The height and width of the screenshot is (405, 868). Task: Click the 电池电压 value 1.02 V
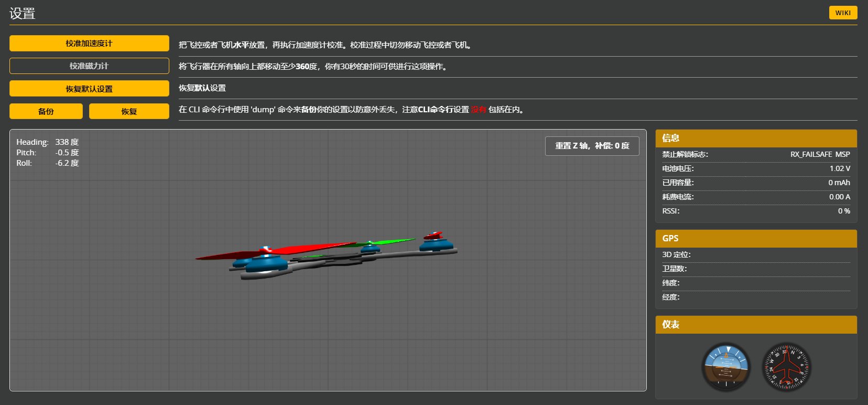(840, 168)
